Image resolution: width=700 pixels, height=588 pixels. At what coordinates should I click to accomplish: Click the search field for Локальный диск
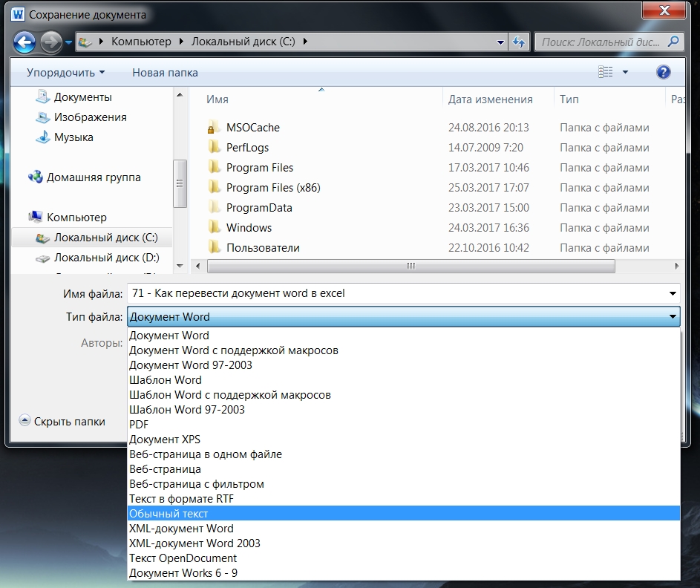coord(601,42)
